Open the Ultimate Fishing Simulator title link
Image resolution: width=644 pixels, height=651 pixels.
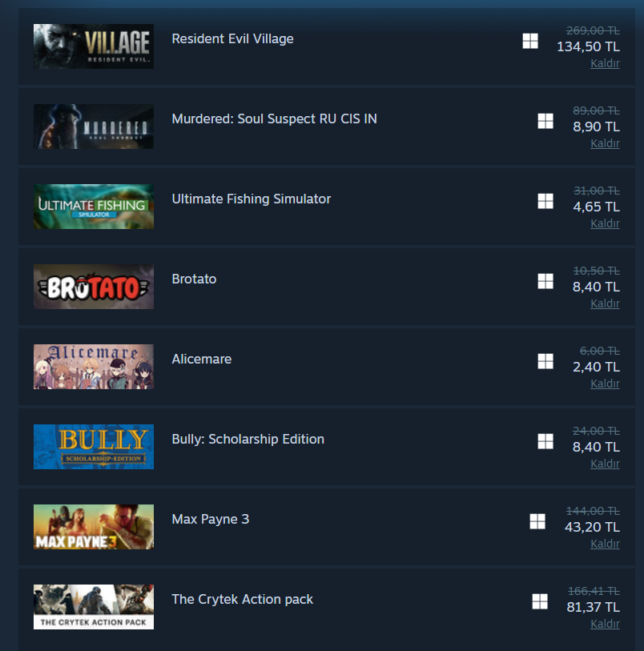click(252, 199)
